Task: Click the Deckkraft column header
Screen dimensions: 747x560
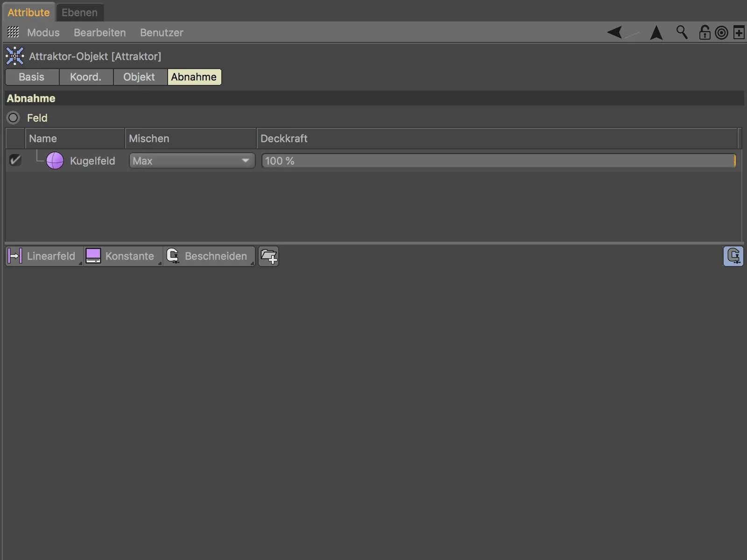Action: pos(497,139)
